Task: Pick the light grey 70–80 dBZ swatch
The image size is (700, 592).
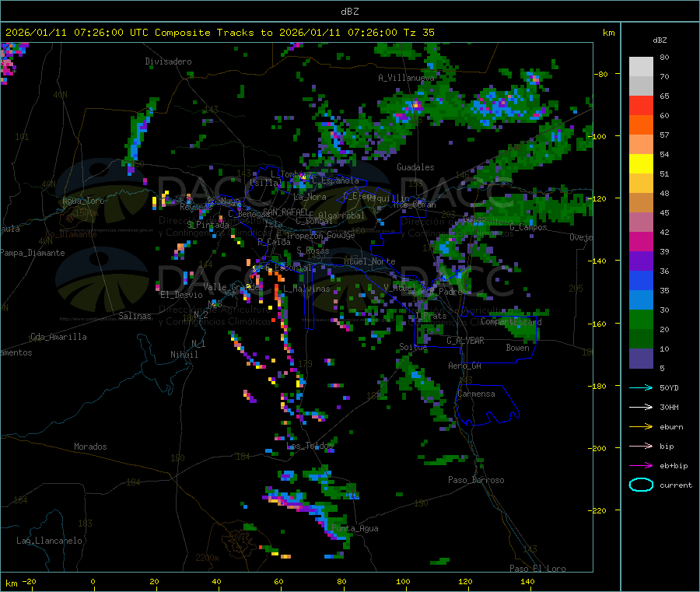Action: [641, 67]
